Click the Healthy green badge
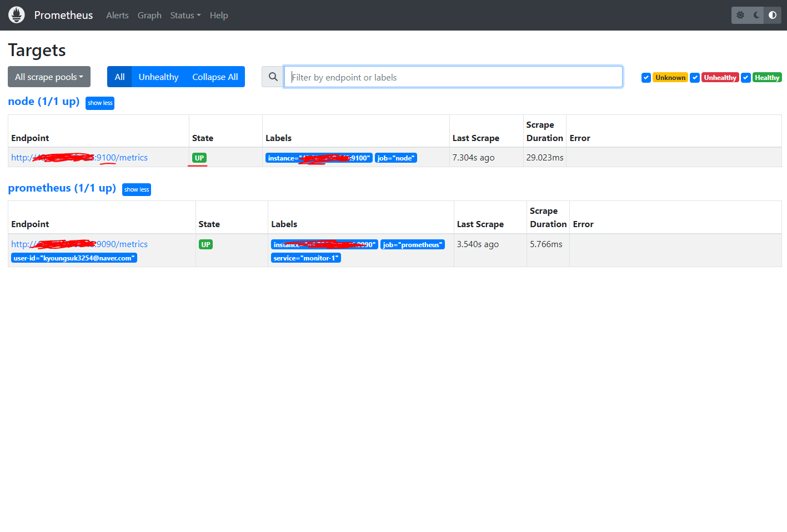The image size is (787, 532). point(766,78)
